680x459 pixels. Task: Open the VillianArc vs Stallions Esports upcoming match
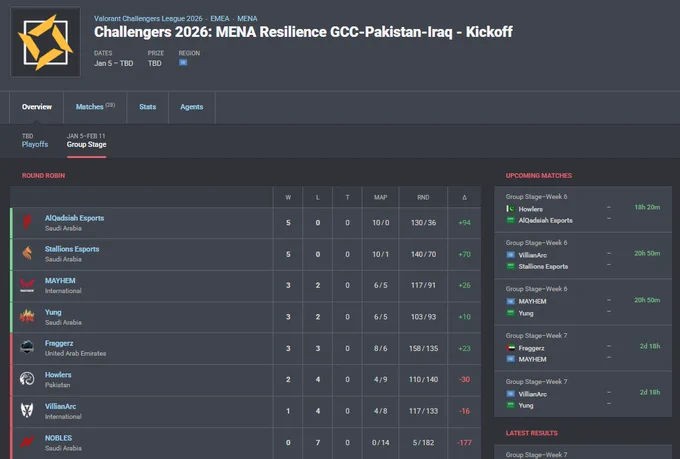point(583,256)
